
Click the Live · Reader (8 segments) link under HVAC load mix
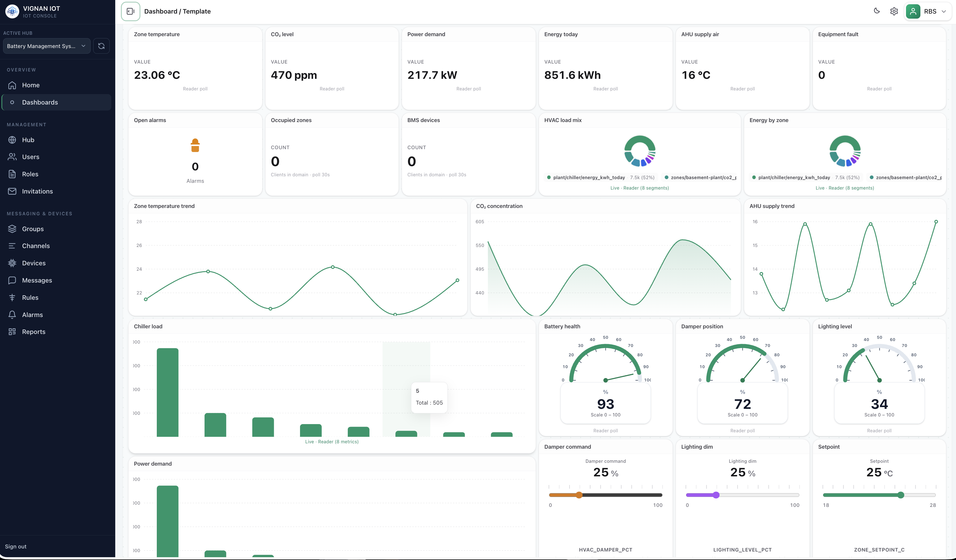click(x=640, y=188)
